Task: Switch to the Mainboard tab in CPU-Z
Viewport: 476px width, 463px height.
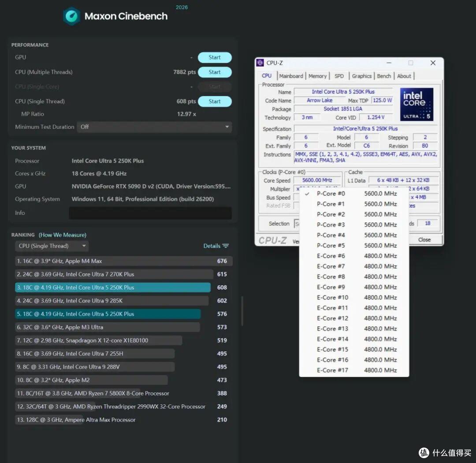Action: coord(291,76)
